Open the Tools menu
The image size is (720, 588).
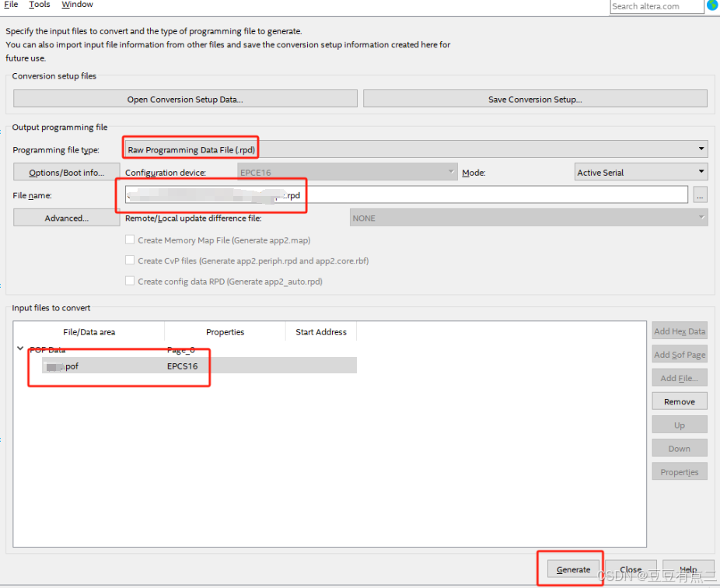(x=40, y=4)
